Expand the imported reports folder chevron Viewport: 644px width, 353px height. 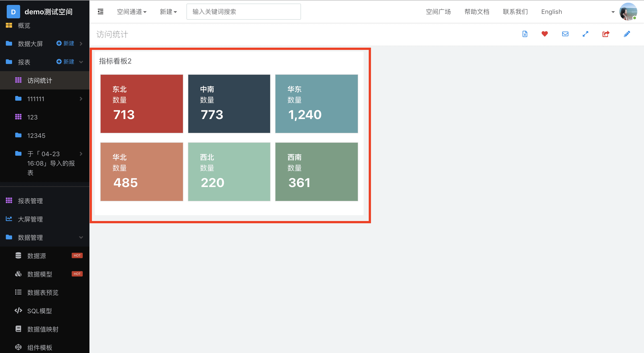tap(81, 154)
